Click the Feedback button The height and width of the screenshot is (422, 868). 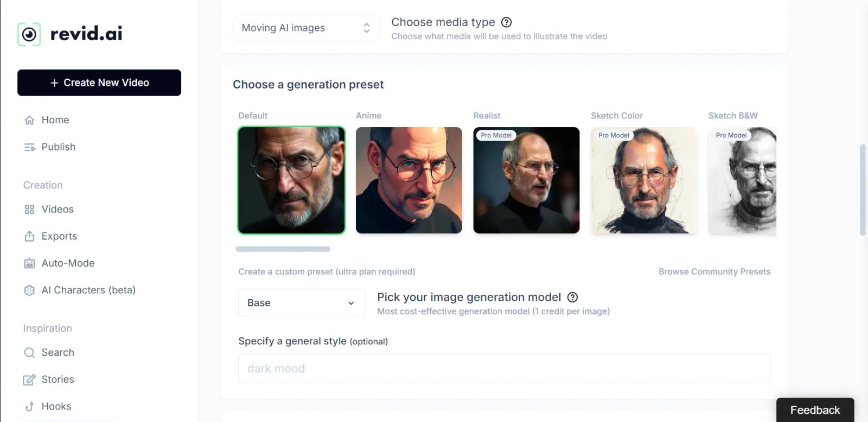[x=815, y=410]
